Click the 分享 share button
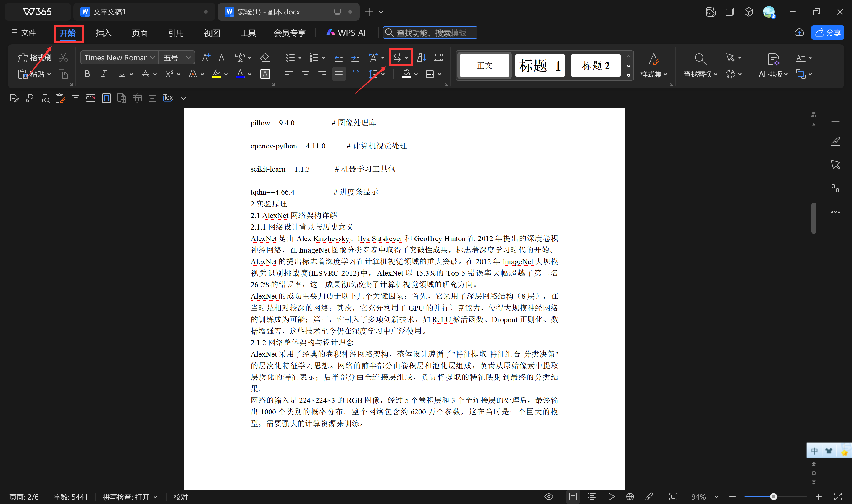 click(828, 33)
